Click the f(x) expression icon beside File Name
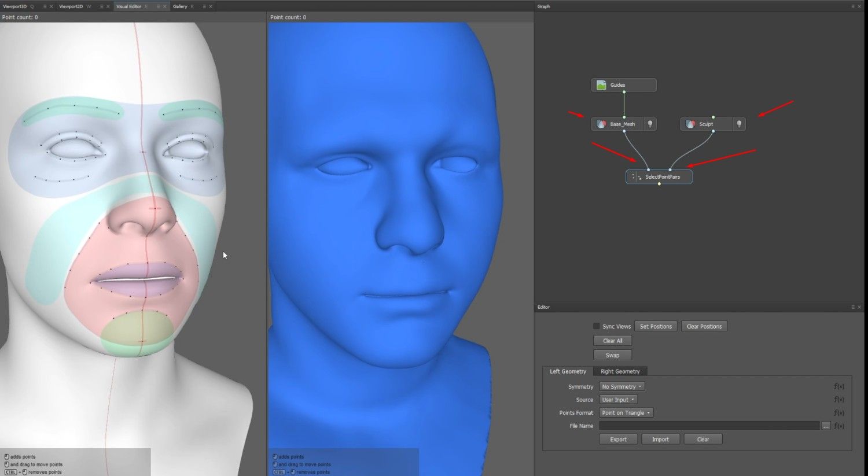 click(x=839, y=426)
